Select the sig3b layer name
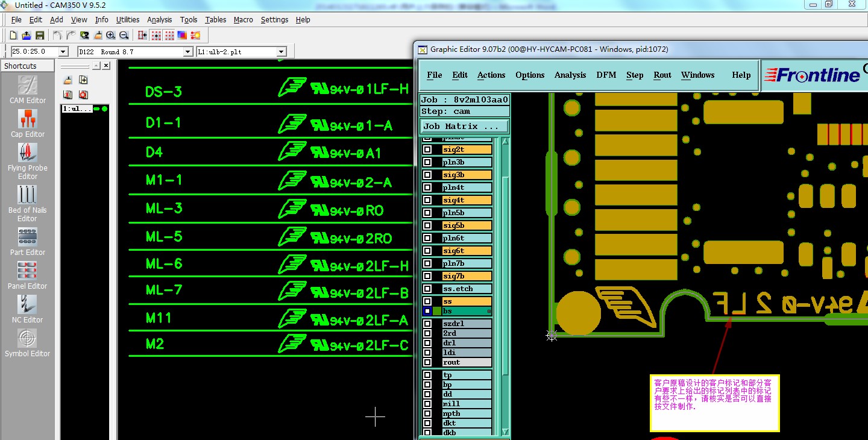The image size is (868, 440). (467, 175)
